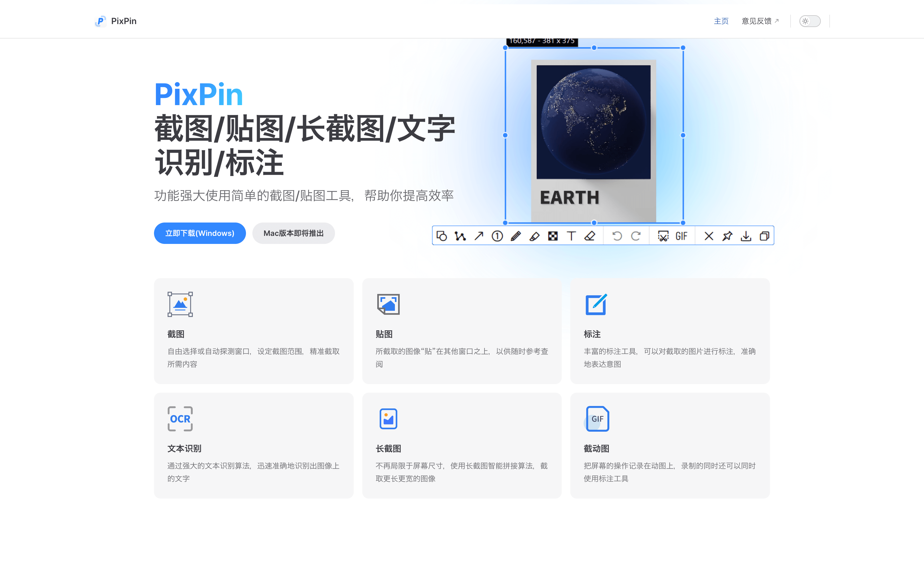Select the polyline tool
This screenshot has width=924, height=567.
pyautogui.click(x=460, y=236)
